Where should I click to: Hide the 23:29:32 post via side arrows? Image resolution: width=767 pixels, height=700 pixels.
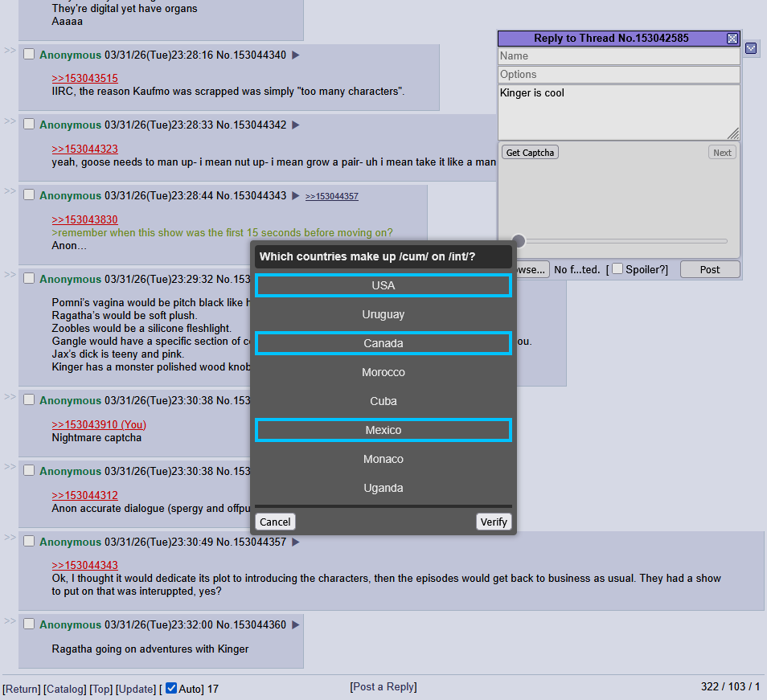[10, 274]
